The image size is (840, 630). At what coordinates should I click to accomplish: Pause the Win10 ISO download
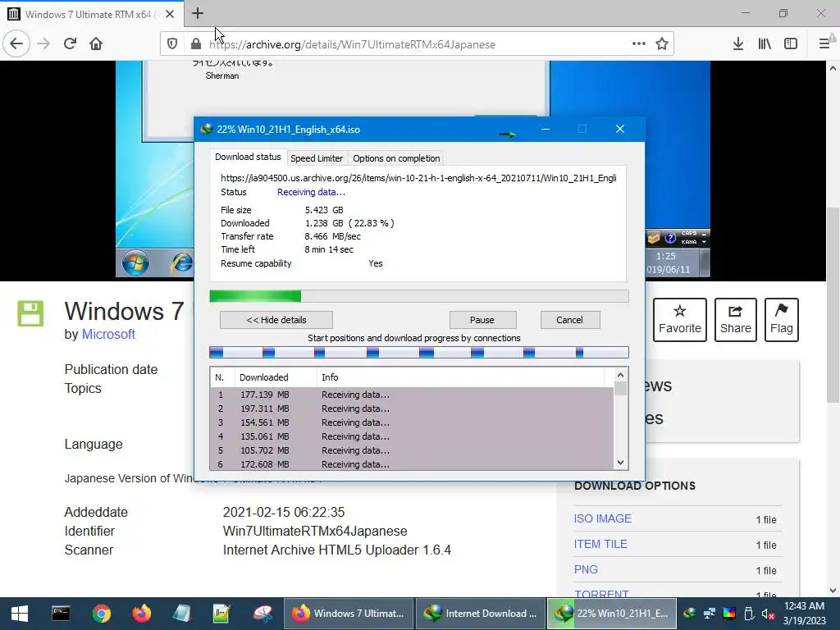click(x=482, y=320)
